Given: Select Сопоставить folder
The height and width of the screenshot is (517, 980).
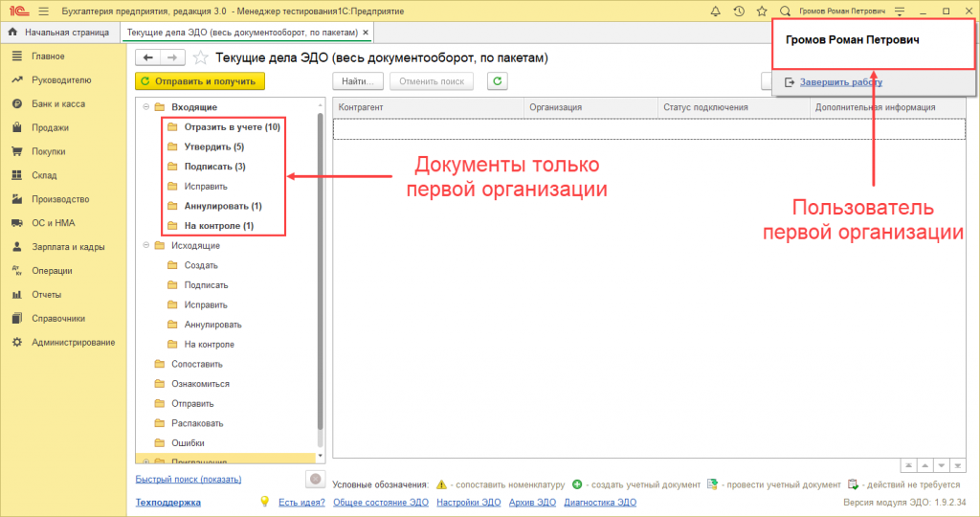Looking at the screenshot, I should 197,364.
